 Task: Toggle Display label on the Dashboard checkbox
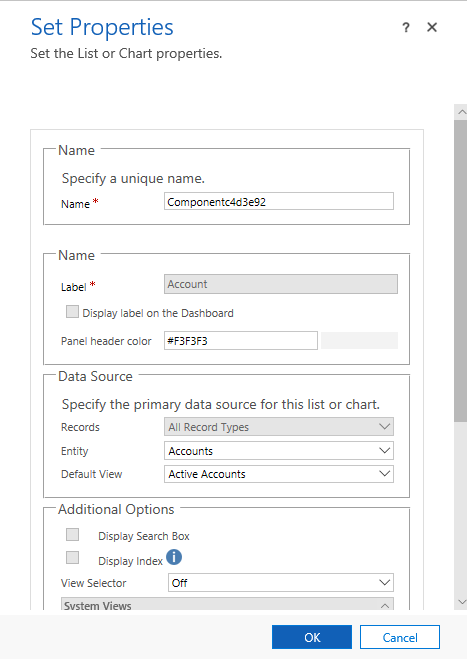tap(72, 312)
